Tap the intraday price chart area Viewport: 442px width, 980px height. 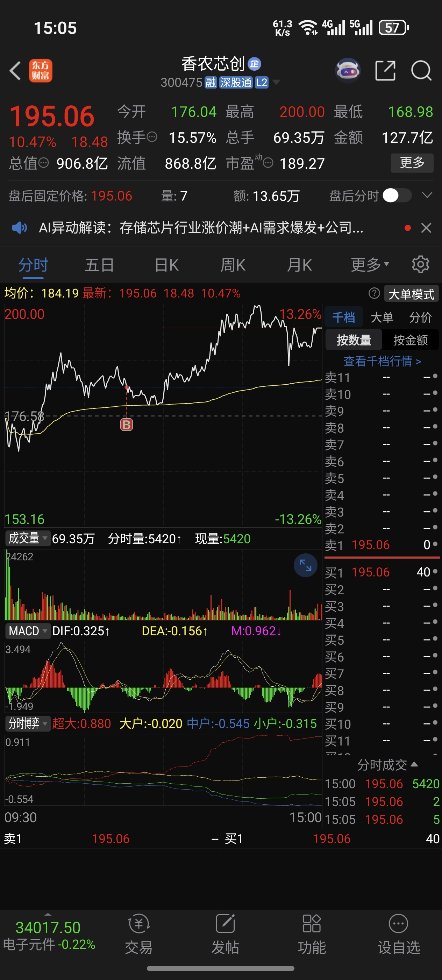163,415
